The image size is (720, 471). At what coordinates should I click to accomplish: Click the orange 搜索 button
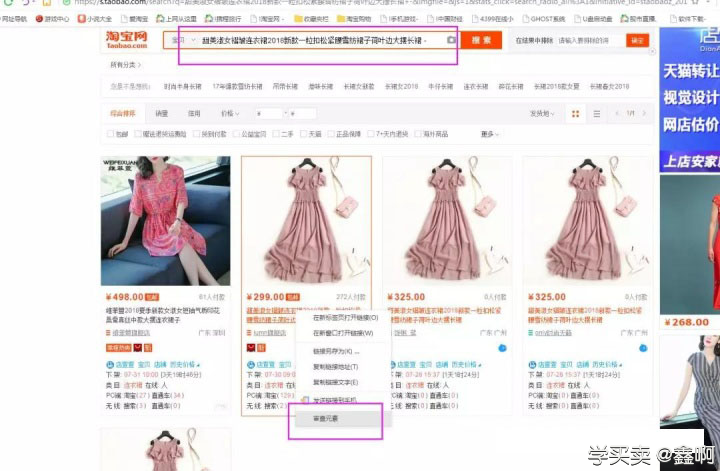coord(481,40)
